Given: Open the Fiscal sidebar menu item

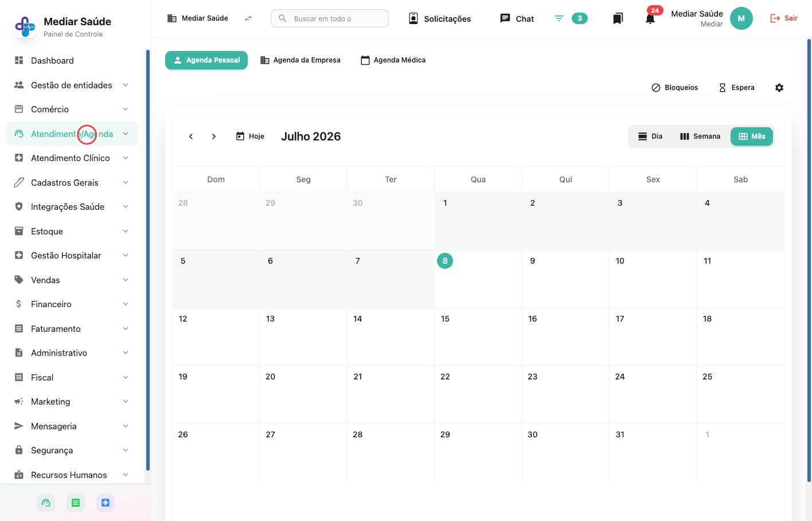Looking at the screenshot, I should [72, 377].
